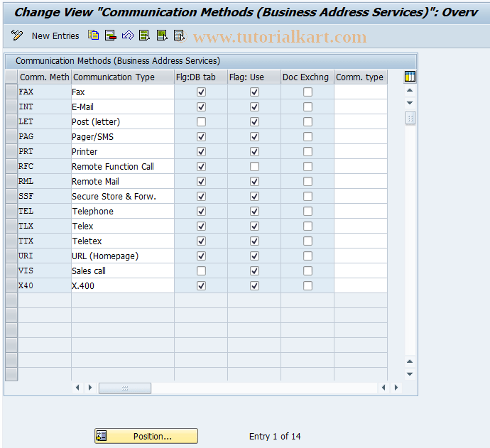The height and width of the screenshot is (448, 490).
Task: Check Doc Exchng checkbox for FAX
Action: point(307,92)
